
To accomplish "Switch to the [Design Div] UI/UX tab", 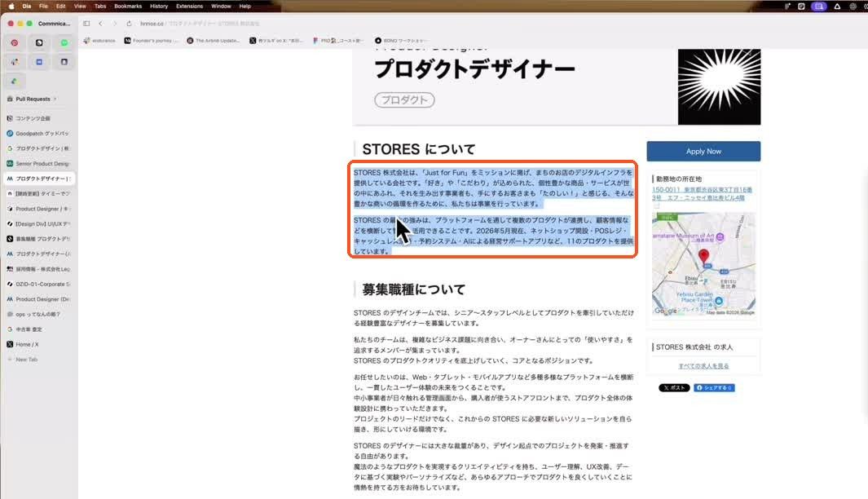I will click(39, 223).
